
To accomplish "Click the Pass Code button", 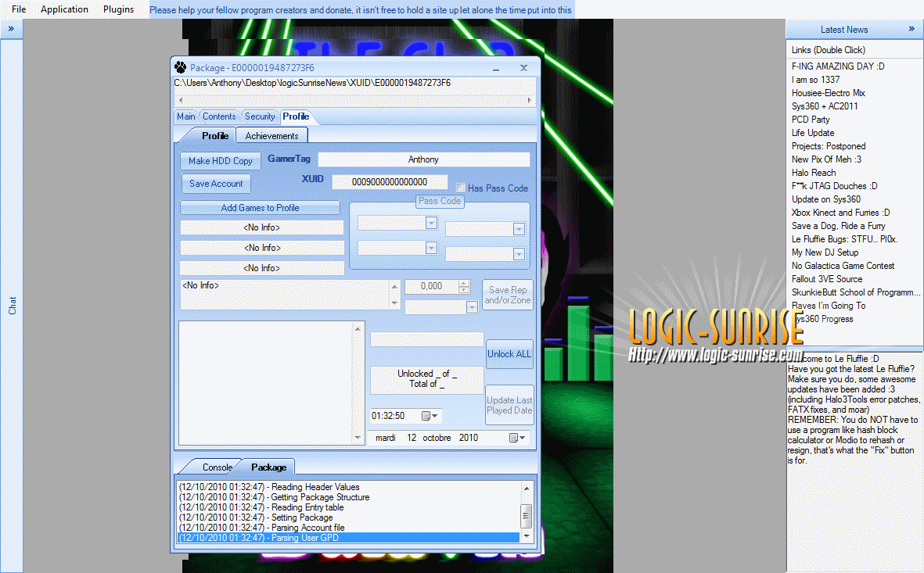I will point(440,201).
